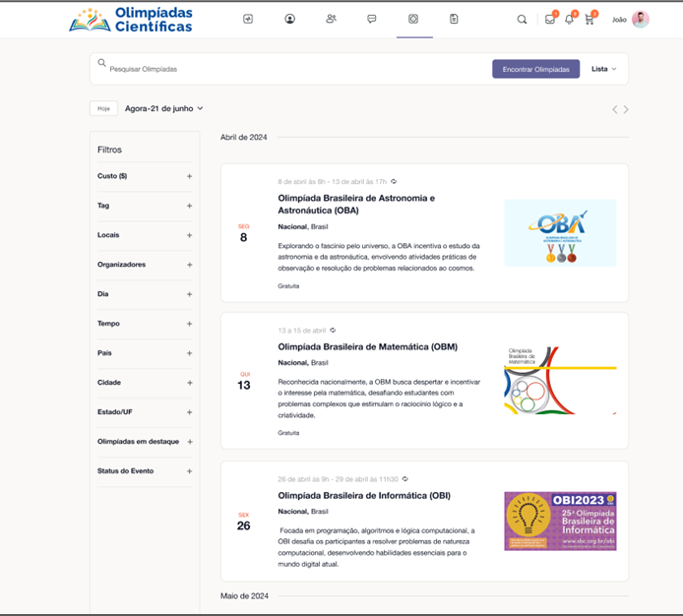Open the Olimpíada Brasileira de Astronomia e Astronáutica title
The image size is (683, 616).
pos(356,204)
